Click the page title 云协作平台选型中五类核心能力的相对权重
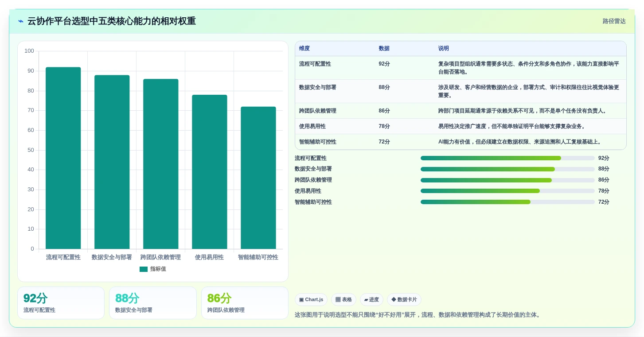This screenshot has height=337, width=644. click(x=112, y=21)
